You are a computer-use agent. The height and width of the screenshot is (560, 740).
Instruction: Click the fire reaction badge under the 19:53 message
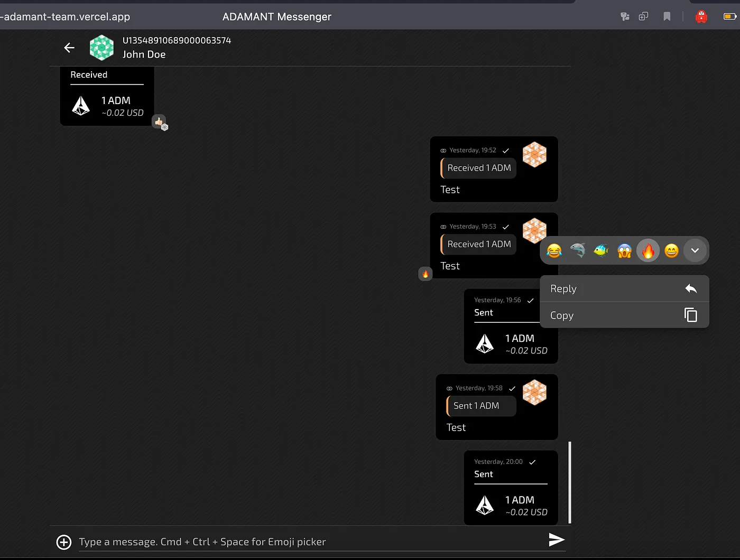[425, 274]
